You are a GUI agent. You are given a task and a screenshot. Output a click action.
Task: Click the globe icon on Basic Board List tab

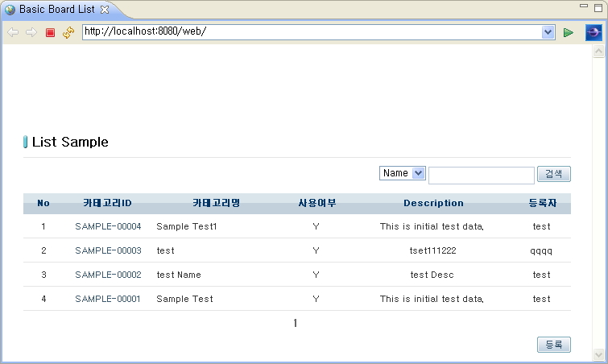[x=10, y=10]
